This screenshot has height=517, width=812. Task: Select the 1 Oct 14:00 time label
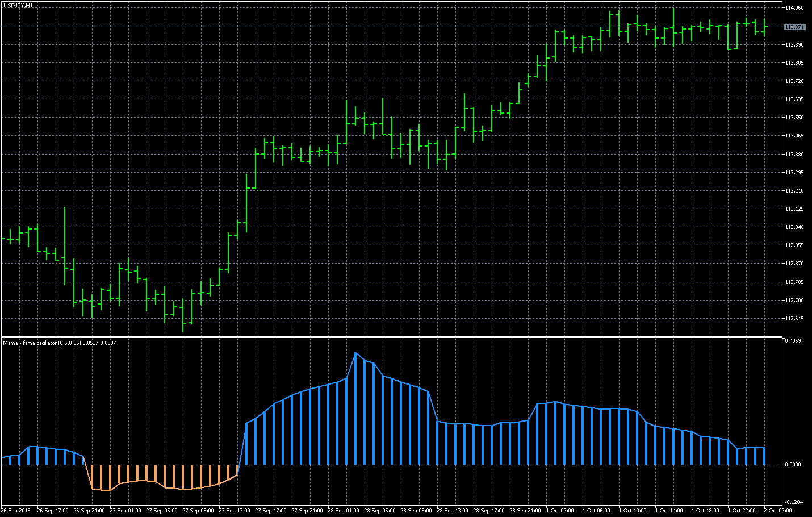click(x=669, y=511)
